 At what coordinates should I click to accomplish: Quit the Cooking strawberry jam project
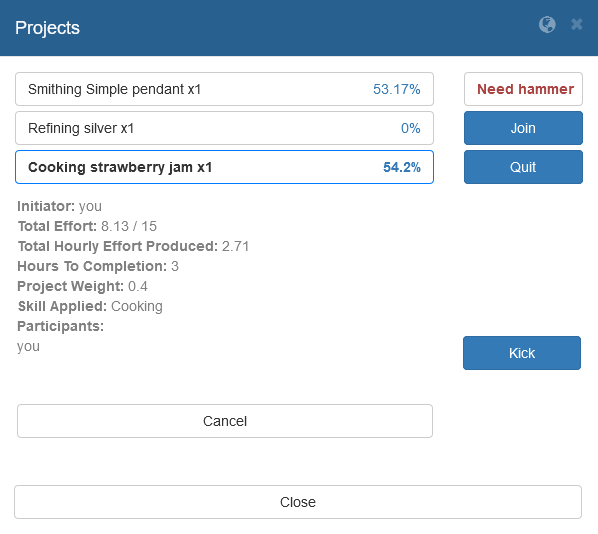tap(523, 167)
